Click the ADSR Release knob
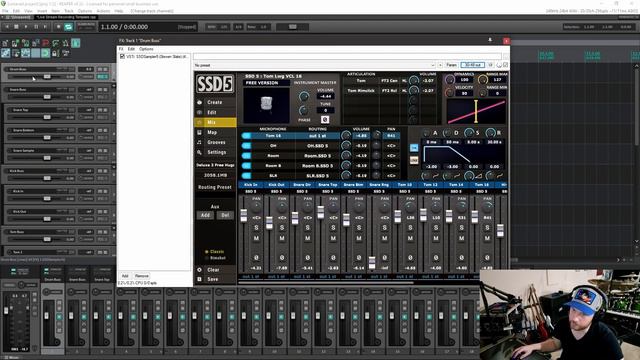The height and width of the screenshot is (360, 640). [491, 133]
